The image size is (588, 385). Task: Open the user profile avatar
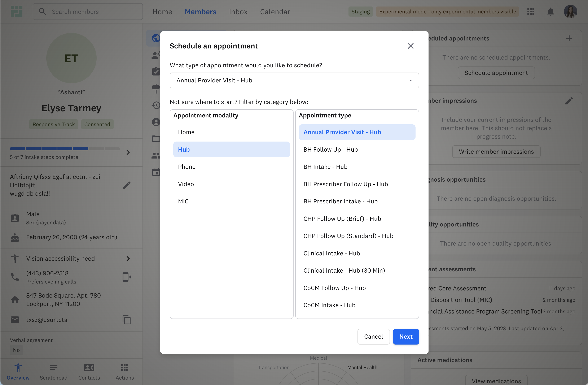pyautogui.click(x=570, y=11)
